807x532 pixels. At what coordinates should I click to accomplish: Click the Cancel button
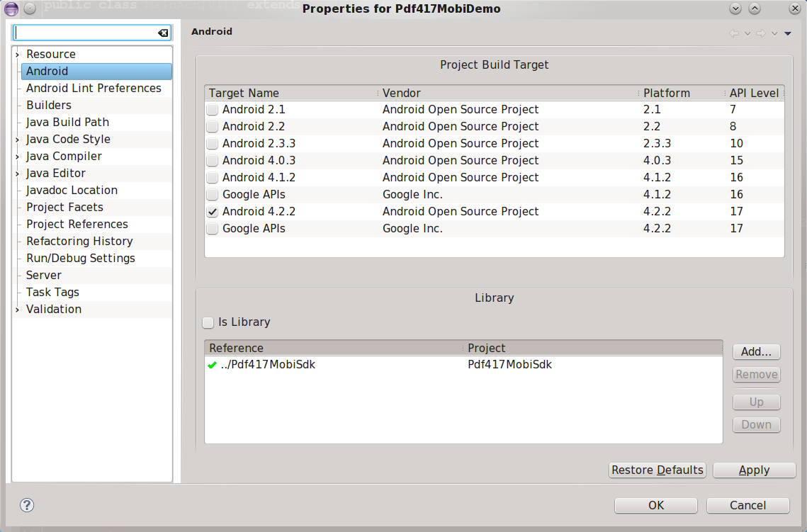tap(747, 505)
